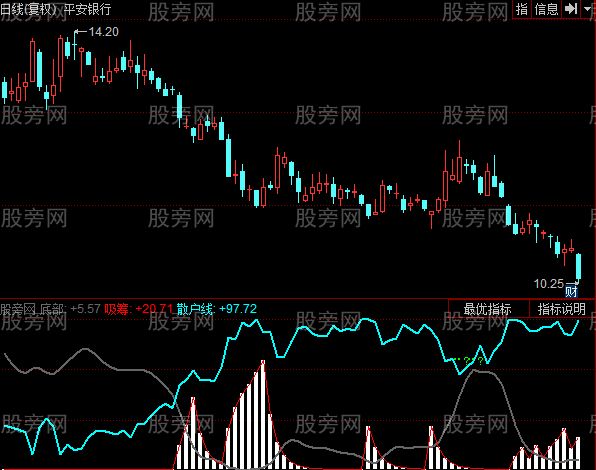Click the 财 finance marker icon
Screen dimensions: 596x470
pyautogui.click(x=571, y=291)
